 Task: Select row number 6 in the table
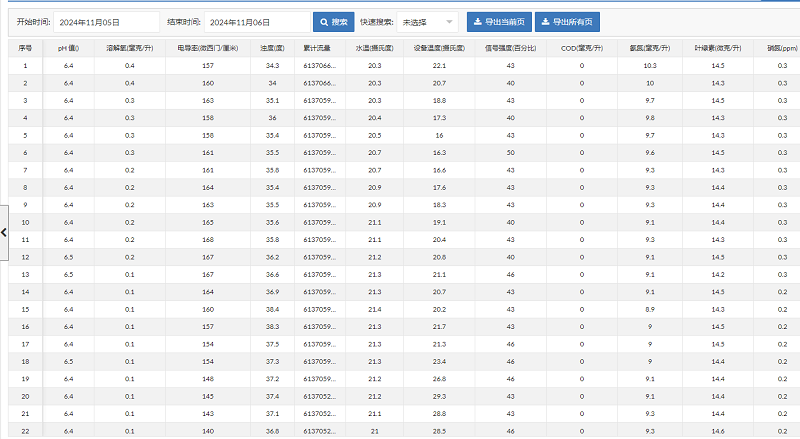click(x=26, y=152)
